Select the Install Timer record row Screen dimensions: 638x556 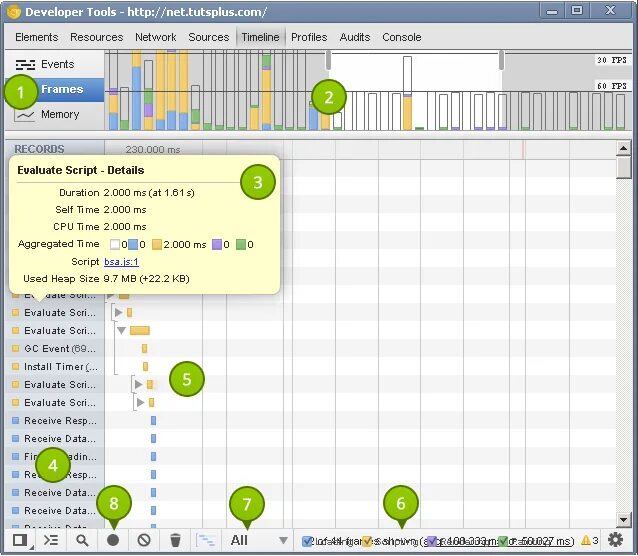[55, 366]
